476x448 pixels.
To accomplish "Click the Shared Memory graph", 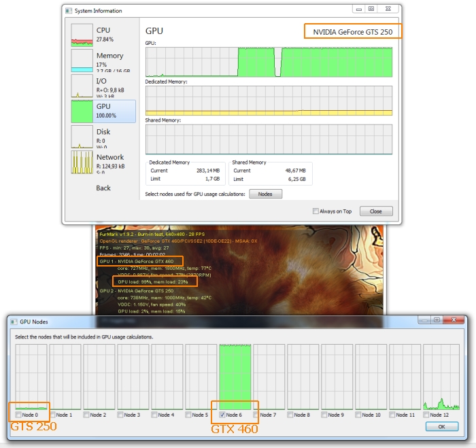I will tap(269, 139).
